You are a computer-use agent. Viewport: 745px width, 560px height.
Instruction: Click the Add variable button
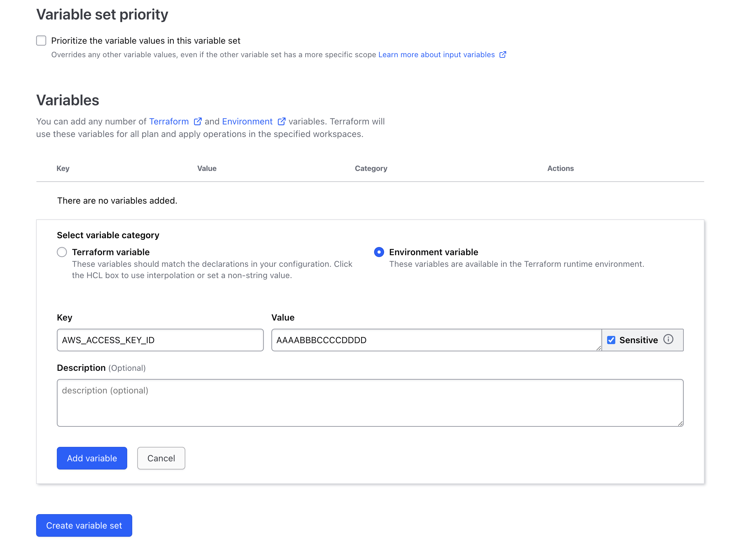pos(92,458)
